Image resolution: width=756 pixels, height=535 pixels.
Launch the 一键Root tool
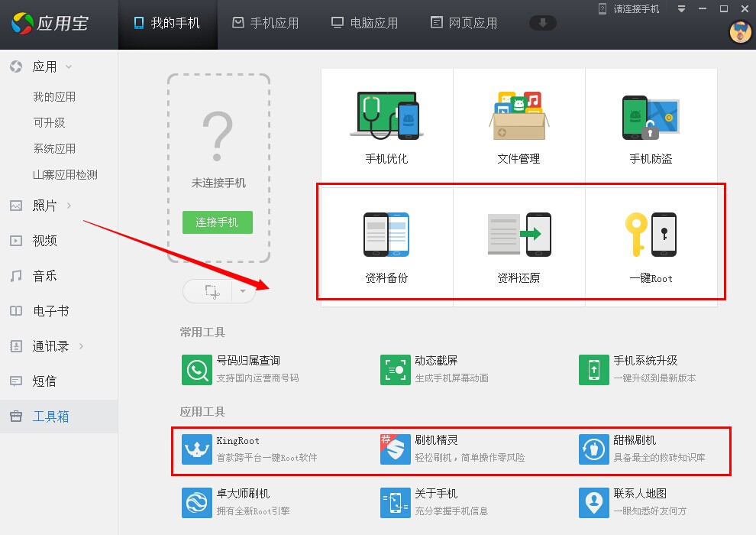click(x=651, y=241)
